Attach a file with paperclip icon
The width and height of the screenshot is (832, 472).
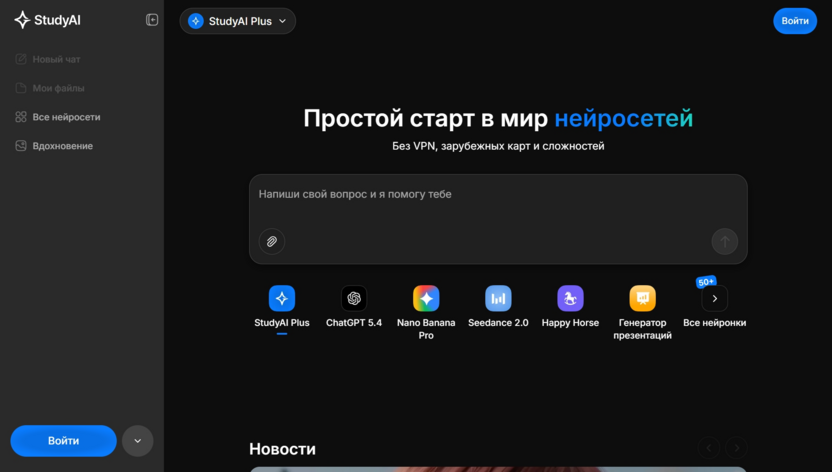(x=272, y=241)
